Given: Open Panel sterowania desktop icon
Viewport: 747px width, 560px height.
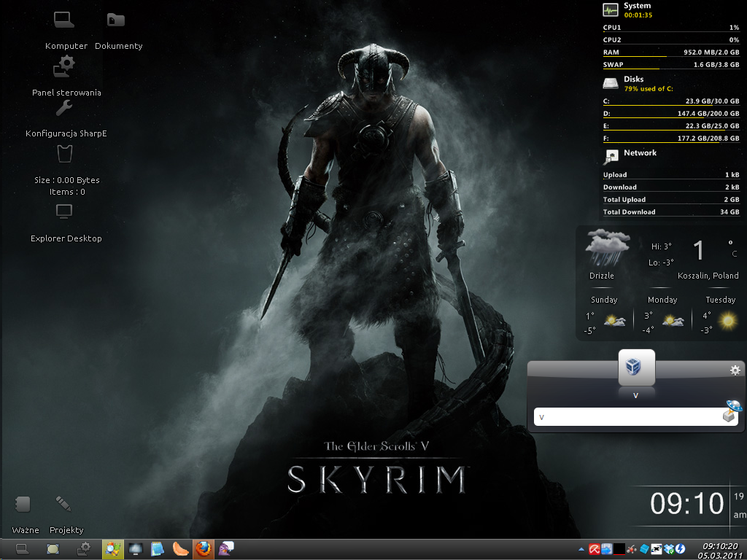Looking at the screenshot, I should tap(64, 66).
